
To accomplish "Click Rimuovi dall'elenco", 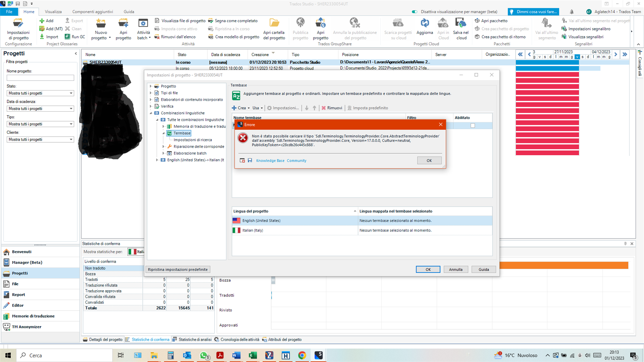I will point(175,37).
